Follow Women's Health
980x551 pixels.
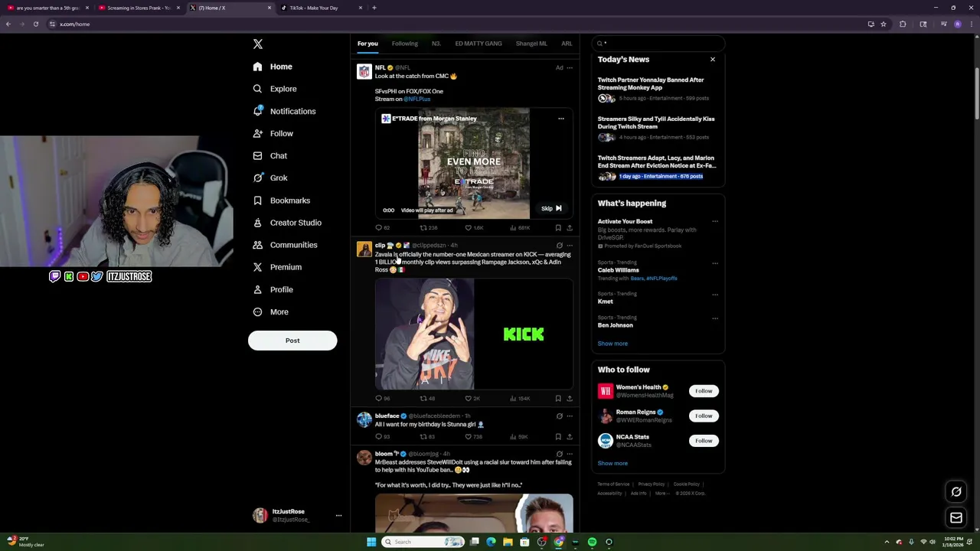point(704,391)
